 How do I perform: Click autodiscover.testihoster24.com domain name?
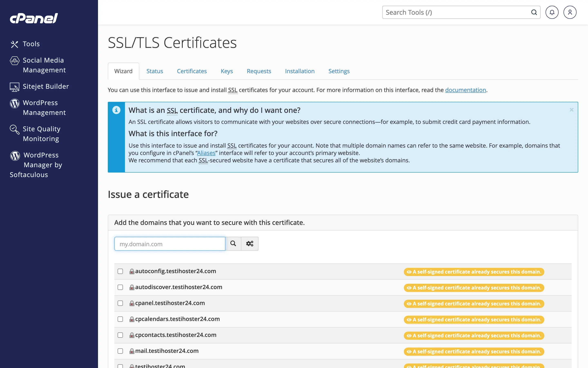pyautogui.click(x=179, y=287)
